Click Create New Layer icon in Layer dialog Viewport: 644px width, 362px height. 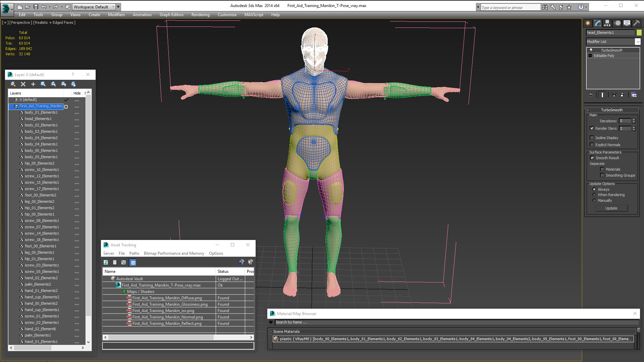pyautogui.click(x=13, y=84)
